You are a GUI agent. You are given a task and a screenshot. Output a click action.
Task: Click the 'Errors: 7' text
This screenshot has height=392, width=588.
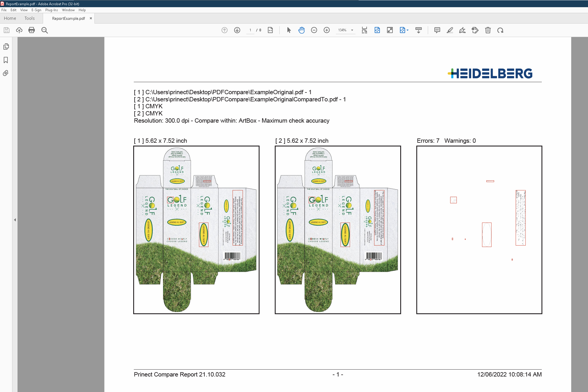click(x=428, y=141)
